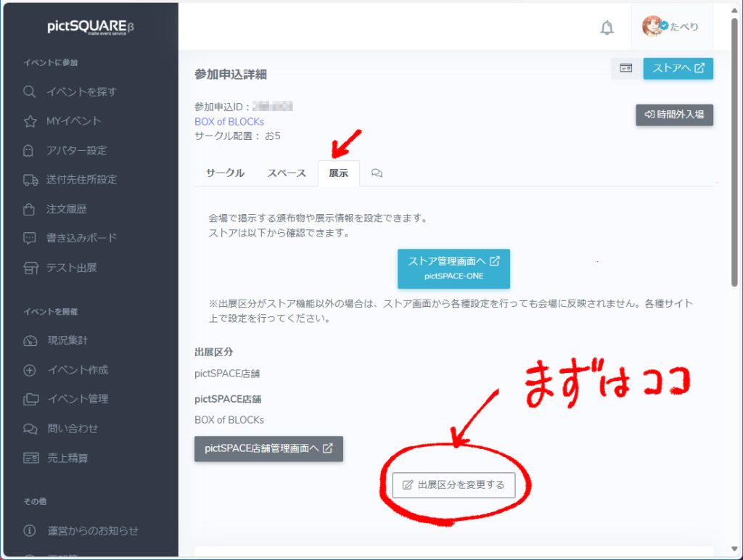
Task: Open 送付先住所設定 truck item
Action: pyautogui.click(x=81, y=179)
